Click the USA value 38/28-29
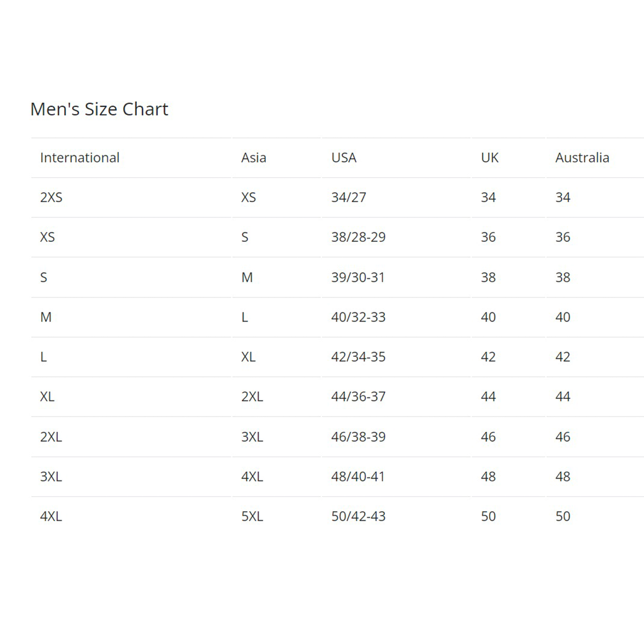 point(358,237)
